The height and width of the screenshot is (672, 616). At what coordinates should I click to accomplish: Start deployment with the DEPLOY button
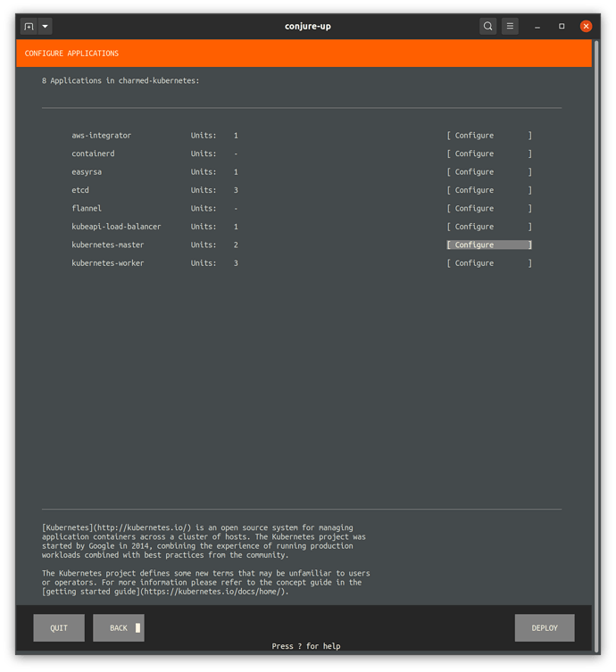tap(545, 628)
